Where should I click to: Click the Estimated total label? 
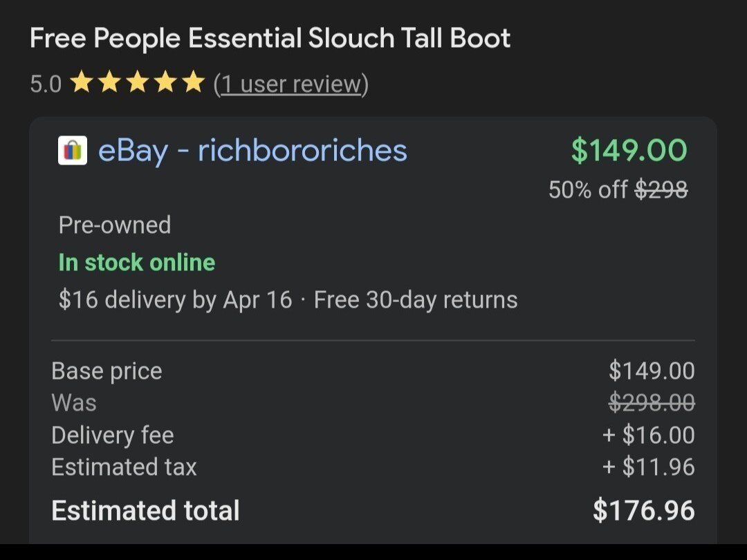[x=145, y=510]
